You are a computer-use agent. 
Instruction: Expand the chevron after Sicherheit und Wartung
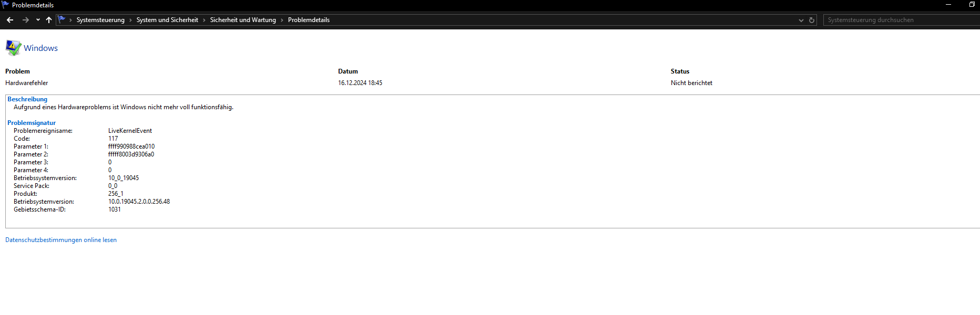coord(282,20)
